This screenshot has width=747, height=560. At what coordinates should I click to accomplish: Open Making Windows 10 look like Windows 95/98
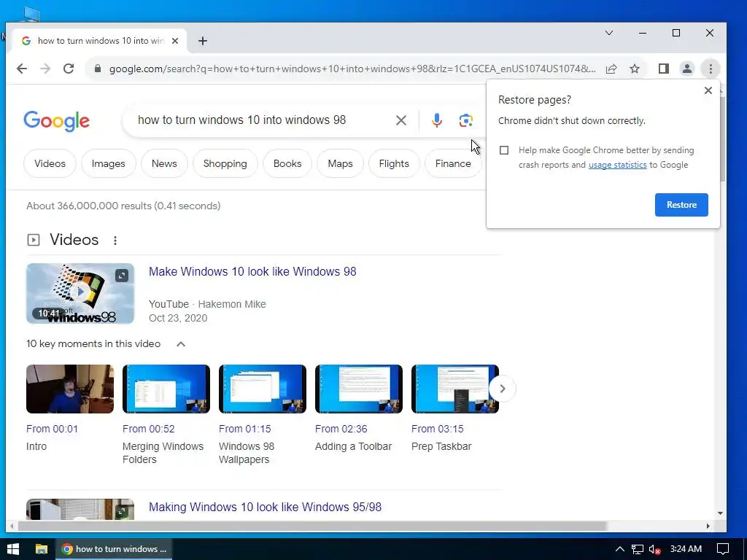(x=265, y=507)
